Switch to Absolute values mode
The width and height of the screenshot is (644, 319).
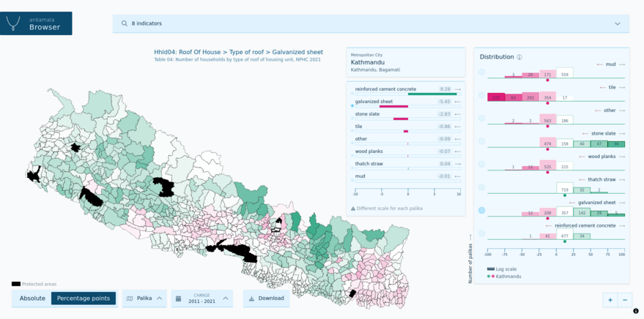(32, 299)
